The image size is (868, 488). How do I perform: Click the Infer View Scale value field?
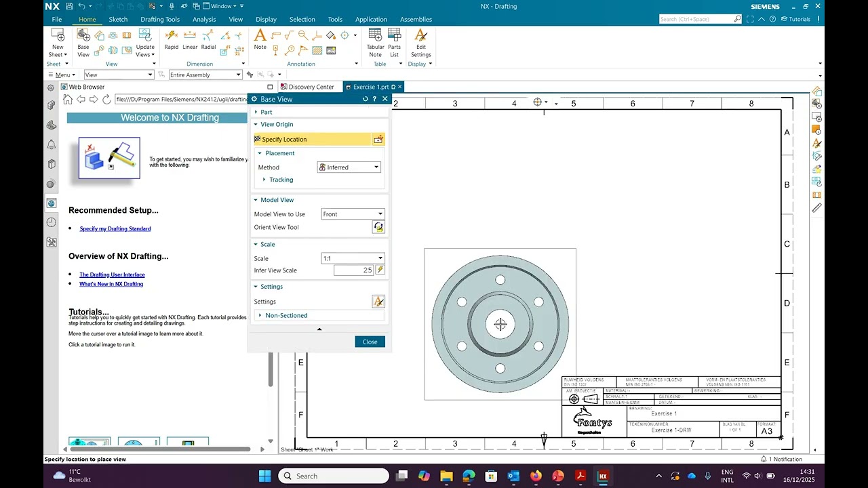(x=354, y=270)
